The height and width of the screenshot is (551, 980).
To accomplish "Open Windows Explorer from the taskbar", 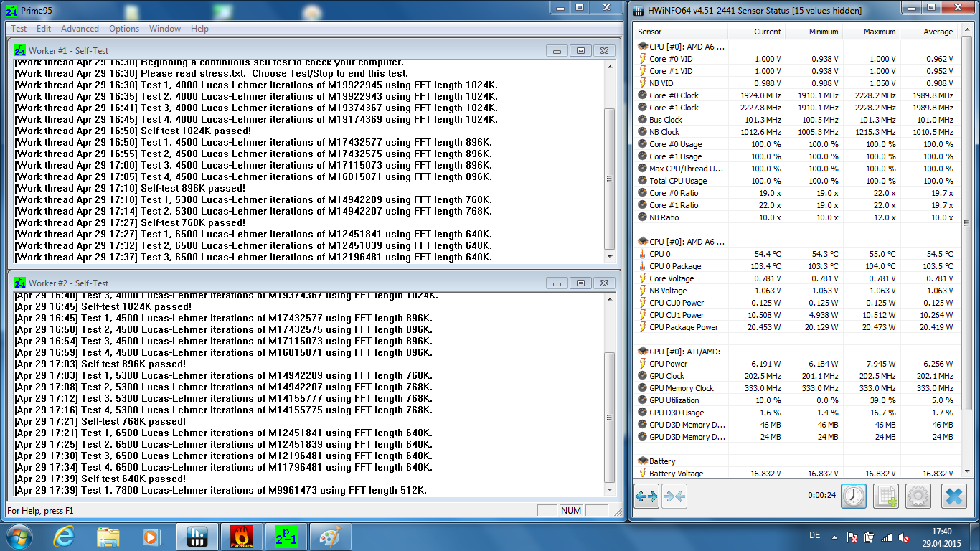I will coord(108,536).
